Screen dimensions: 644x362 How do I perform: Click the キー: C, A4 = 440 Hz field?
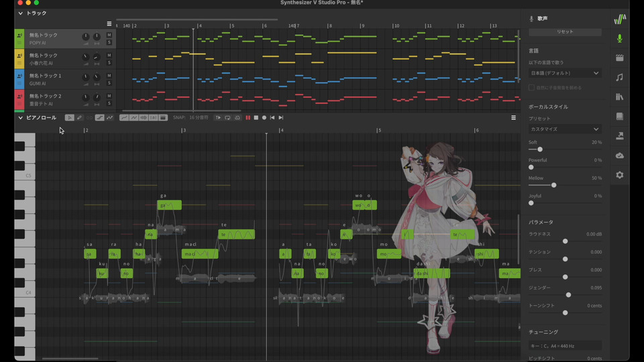(565, 346)
